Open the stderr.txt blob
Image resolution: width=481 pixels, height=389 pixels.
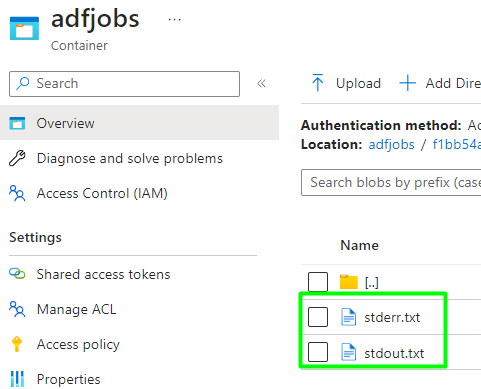(x=392, y=317)
